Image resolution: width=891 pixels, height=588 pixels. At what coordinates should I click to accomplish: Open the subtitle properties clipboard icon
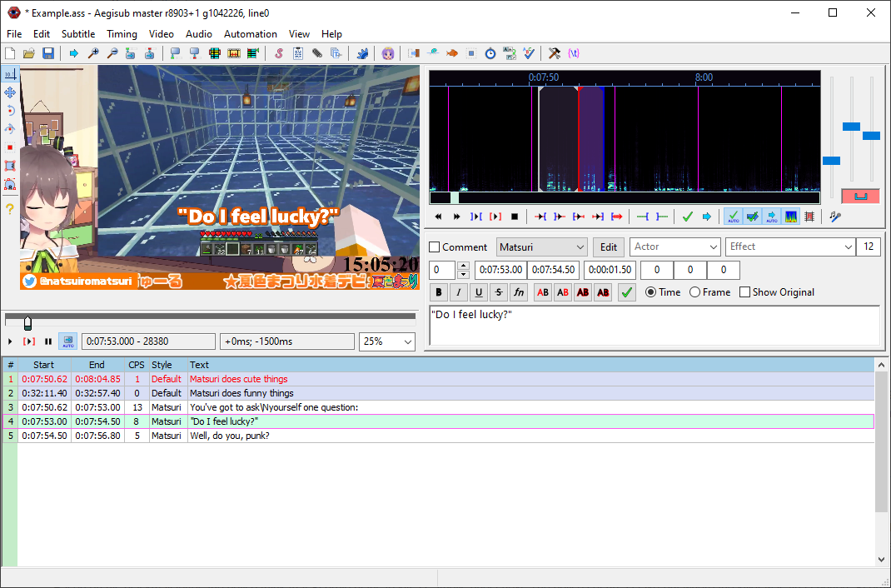(x=298, y=53)
